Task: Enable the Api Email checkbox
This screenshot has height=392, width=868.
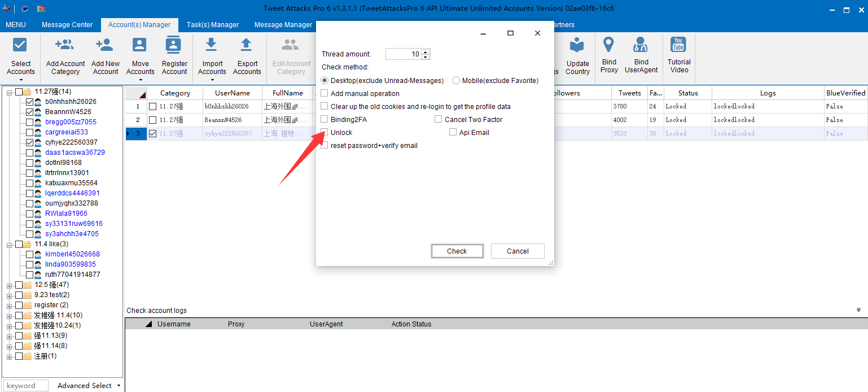Action: click(x=453, y=132)
